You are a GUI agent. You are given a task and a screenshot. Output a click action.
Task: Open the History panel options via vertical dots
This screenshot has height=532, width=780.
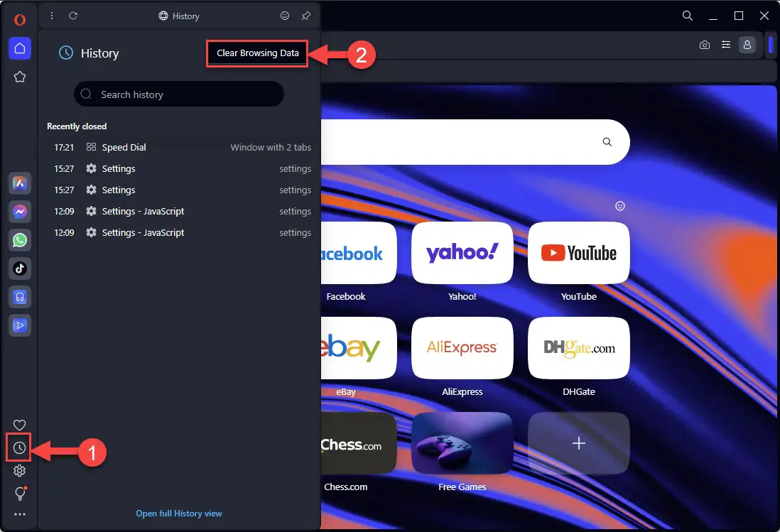tap(51, 16)
